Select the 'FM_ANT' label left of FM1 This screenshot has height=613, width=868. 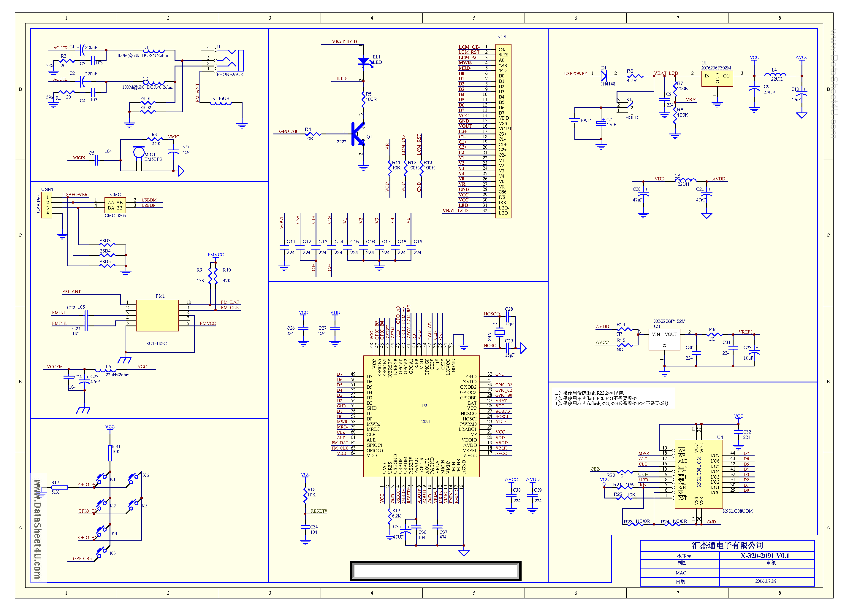pyautogui.click(x=72, y=291)
